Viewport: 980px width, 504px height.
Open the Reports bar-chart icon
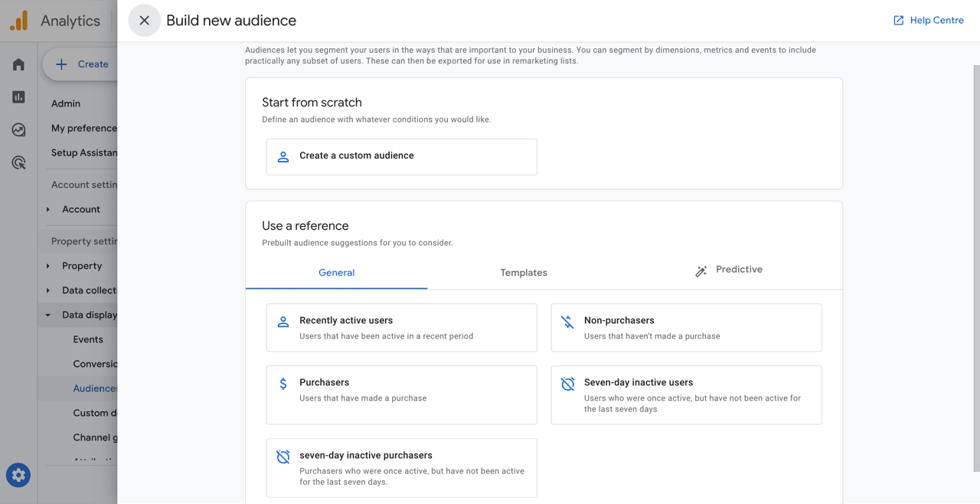(x=18, y=97)
